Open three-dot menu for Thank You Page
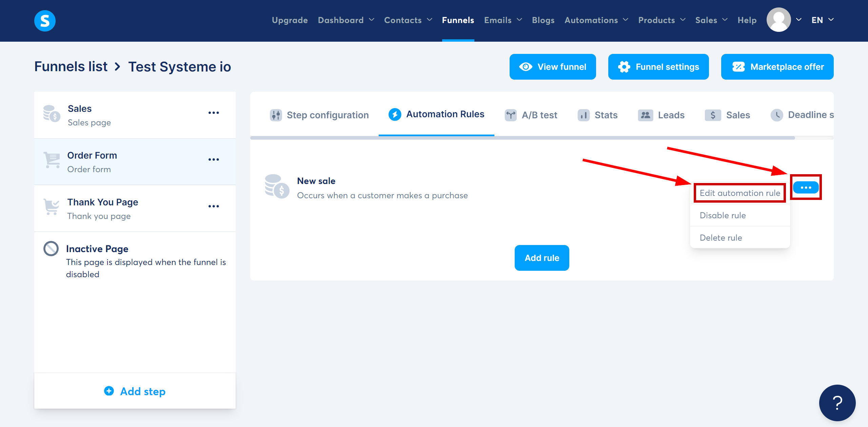868x427 pixels. (214, 206)
